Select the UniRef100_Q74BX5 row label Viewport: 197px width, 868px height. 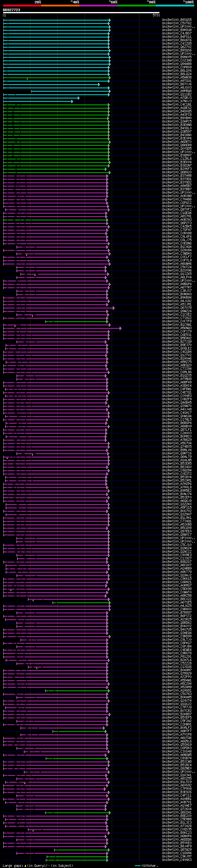(177, 446)
